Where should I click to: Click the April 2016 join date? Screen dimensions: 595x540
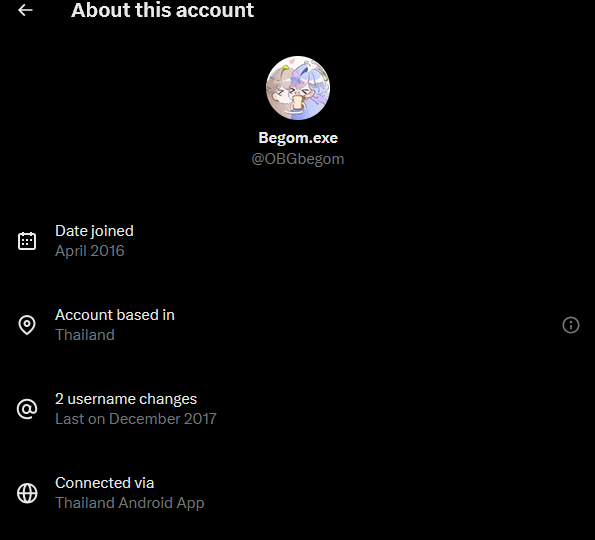[x=90, y=251]
